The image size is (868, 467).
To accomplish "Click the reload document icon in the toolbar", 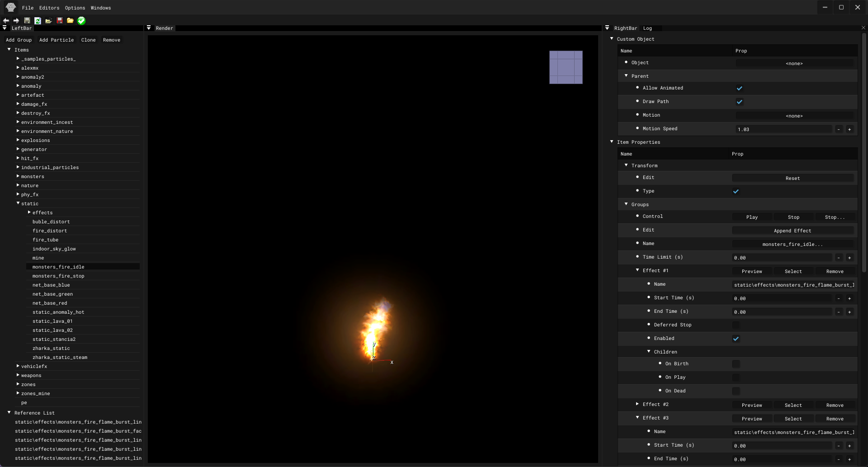I will (38, 21).
